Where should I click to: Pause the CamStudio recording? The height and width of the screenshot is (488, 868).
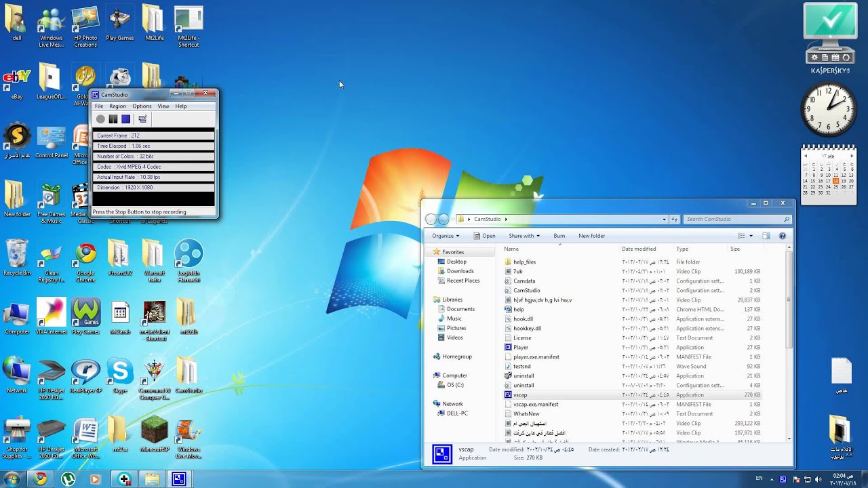[x=113, y=119]
